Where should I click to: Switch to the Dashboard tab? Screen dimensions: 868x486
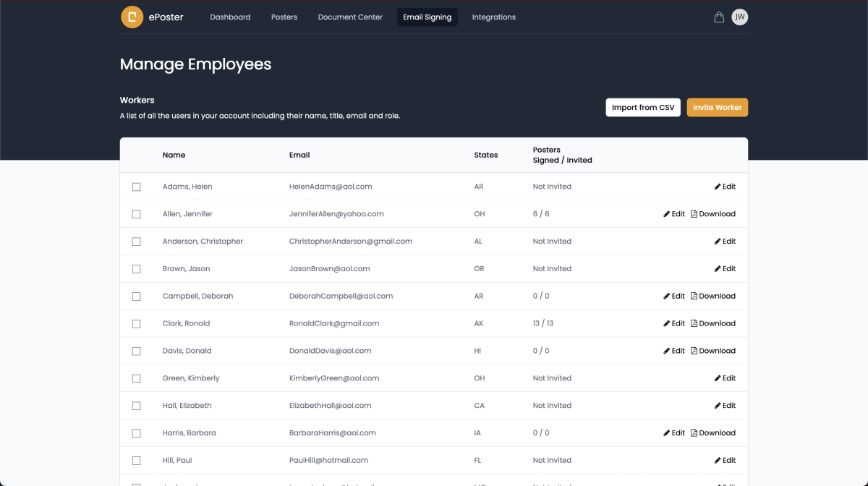coord(230,17)
